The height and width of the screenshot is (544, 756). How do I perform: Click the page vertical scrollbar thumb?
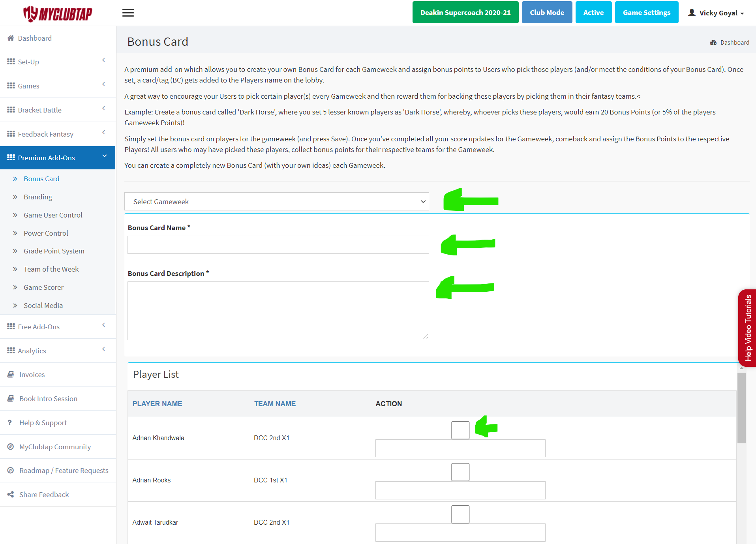pyautogui.click(x=741, y=408)
